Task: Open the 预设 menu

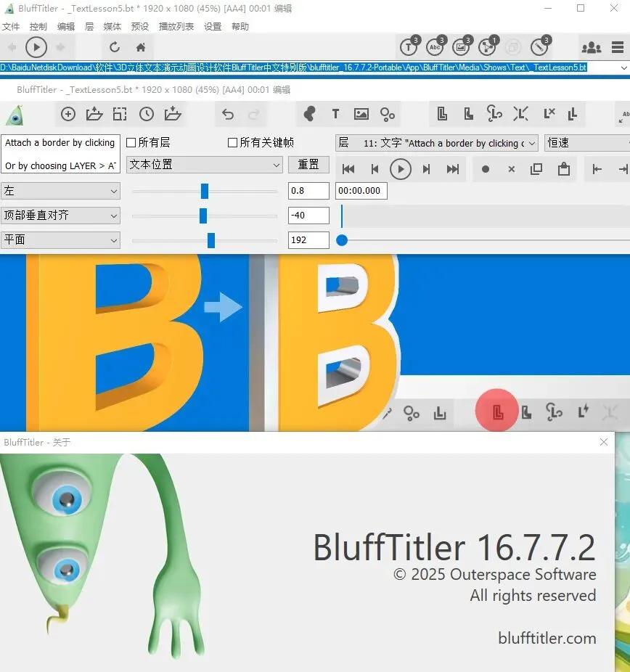Action: 139,27
